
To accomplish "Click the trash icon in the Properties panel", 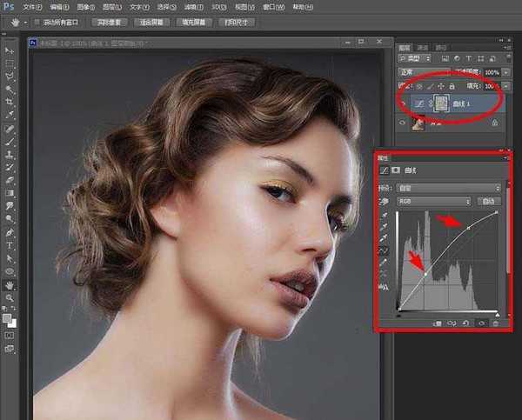I will 496,323.
